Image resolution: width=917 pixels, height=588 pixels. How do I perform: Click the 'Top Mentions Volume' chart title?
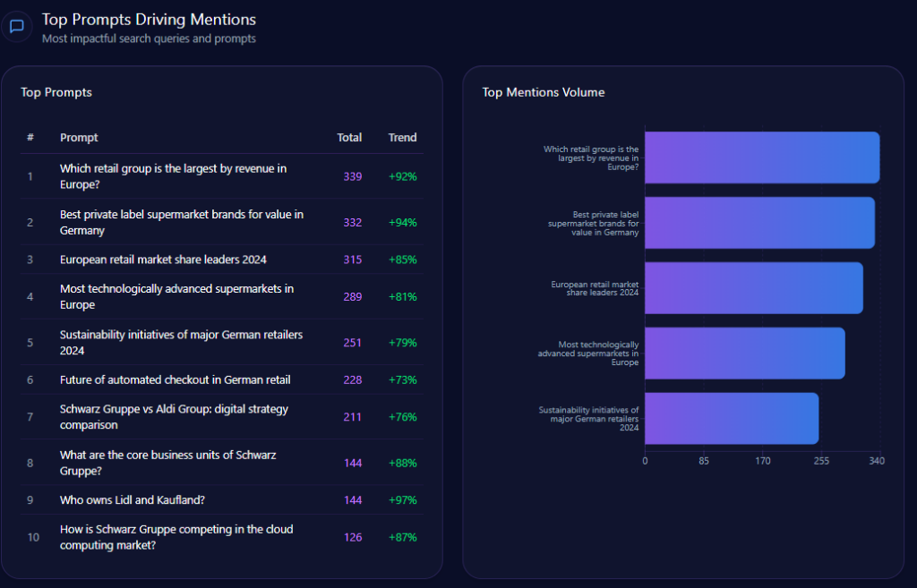point(543,92)
